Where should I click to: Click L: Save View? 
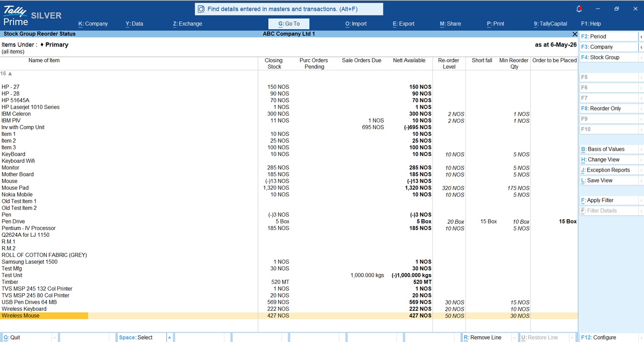click(x=609, y=180)
